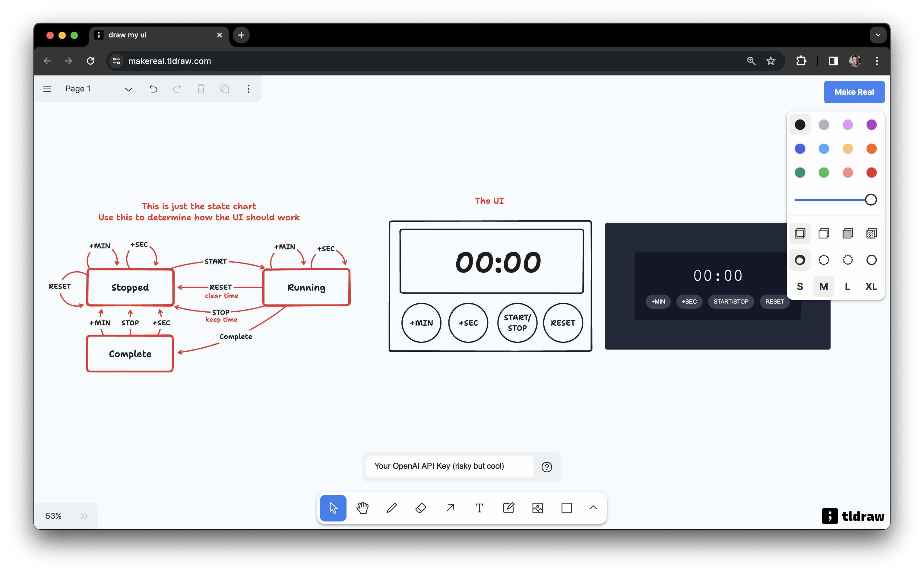Click the Insert Image tool
Viewport: 924px width, 574px height.
[538, 508]
